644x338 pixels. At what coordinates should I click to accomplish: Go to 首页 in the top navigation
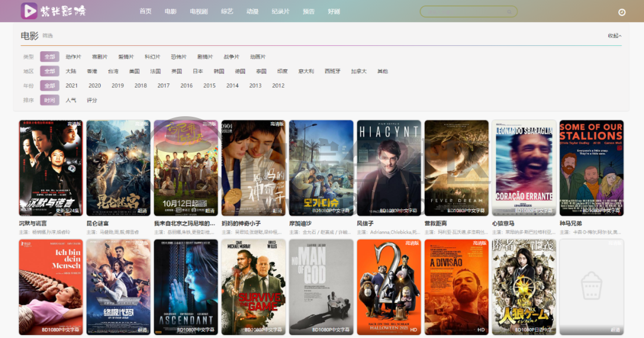point(145,11)
